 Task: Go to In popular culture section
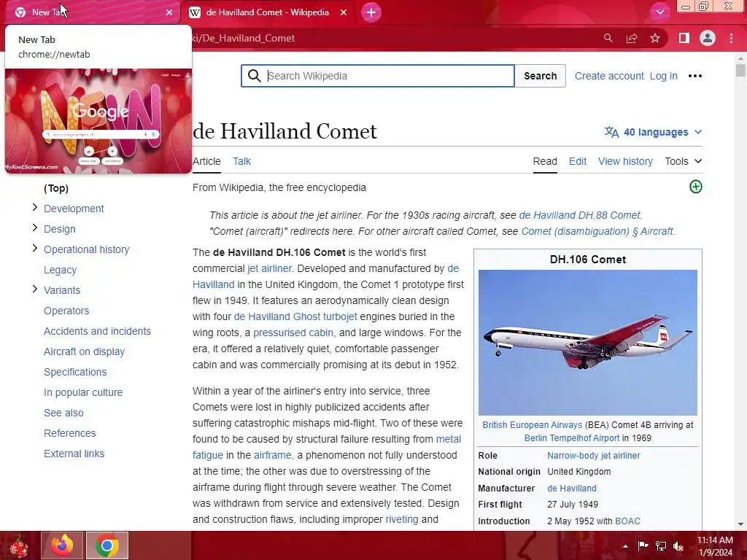(x=83, y=393)
